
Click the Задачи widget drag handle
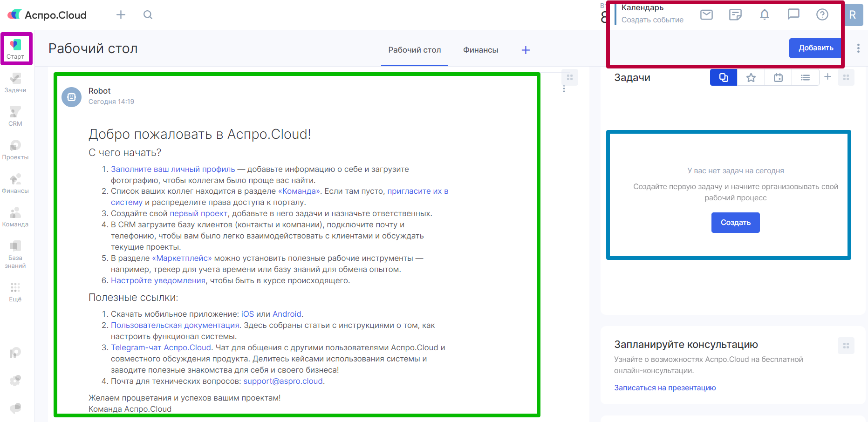[846, 77]
